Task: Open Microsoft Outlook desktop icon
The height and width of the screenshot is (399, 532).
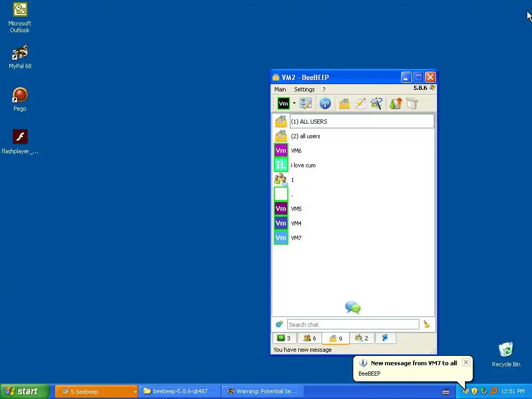Action: tap(20, 17)
